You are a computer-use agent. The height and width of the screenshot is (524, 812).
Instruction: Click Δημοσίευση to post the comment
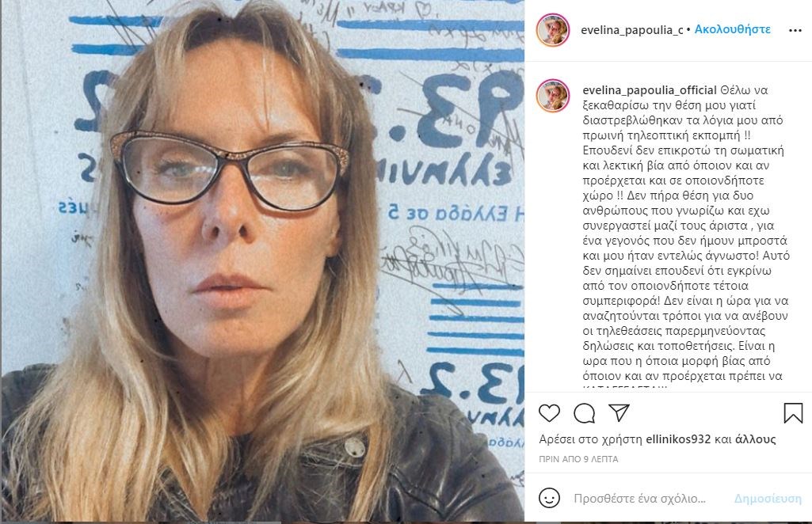[x=768, y=499]
